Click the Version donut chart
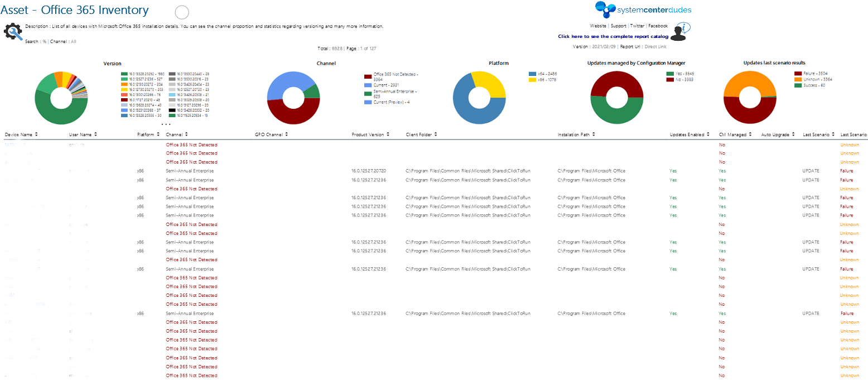Viewport: 868px width, 380px height. click(61, 98)
